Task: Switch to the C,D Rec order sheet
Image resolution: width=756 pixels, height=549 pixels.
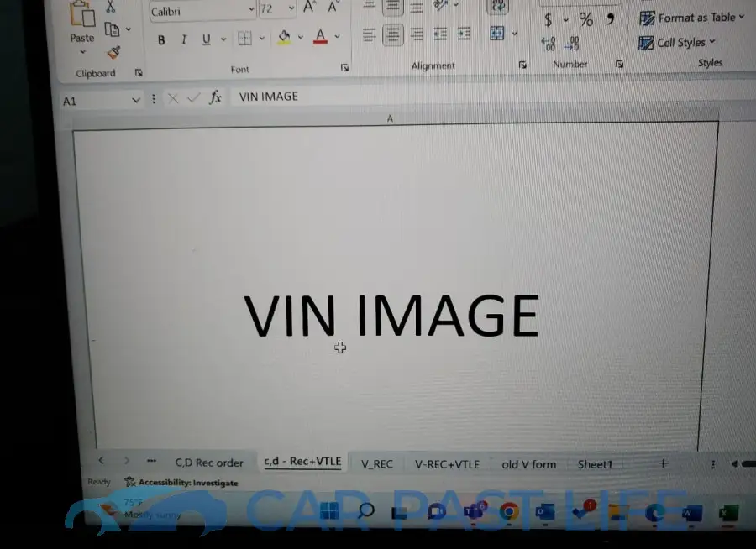Action: tap(209, 463)
